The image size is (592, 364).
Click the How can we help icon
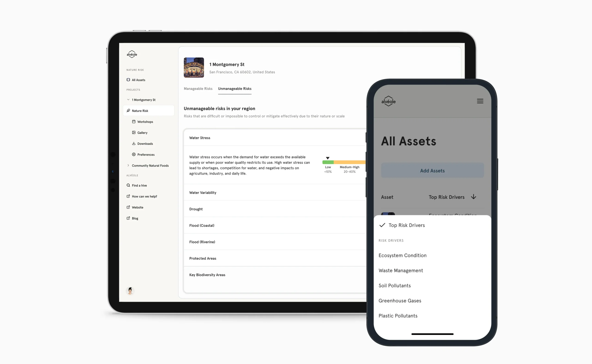point(128,196)
